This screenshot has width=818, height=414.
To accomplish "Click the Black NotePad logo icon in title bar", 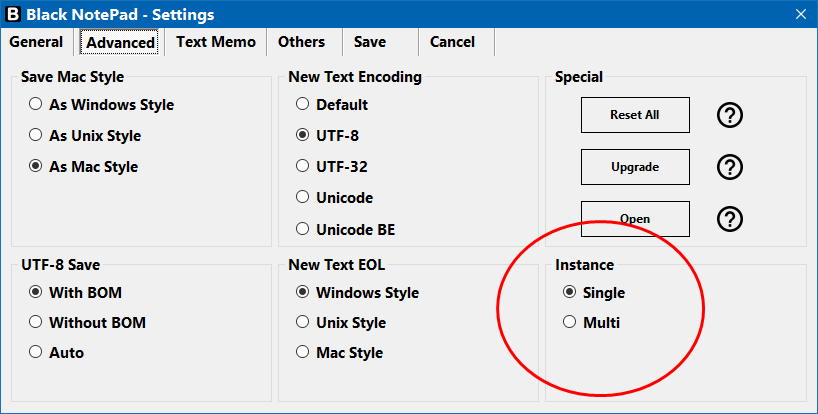I will pyautogui.click(x=13, y=14).
